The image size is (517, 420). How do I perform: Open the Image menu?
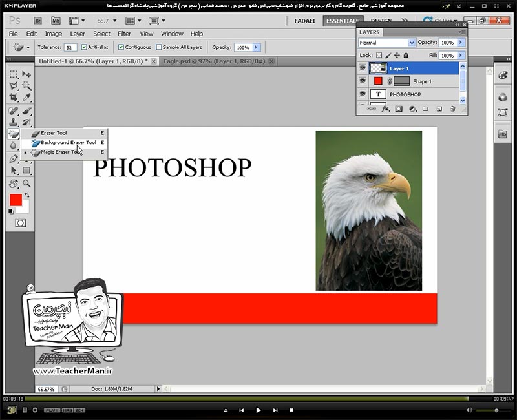(53, 34)
